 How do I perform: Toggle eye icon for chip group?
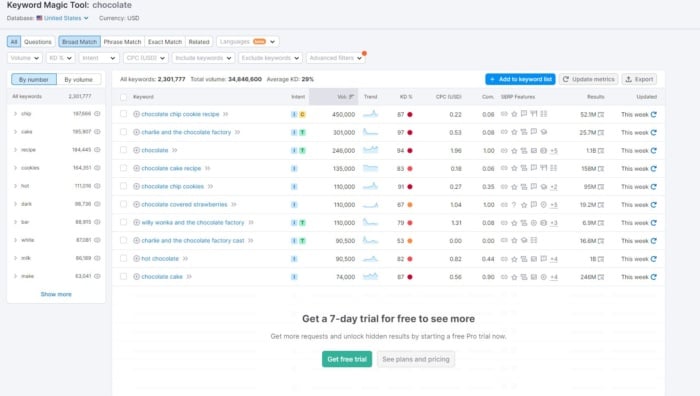point(97,113)
